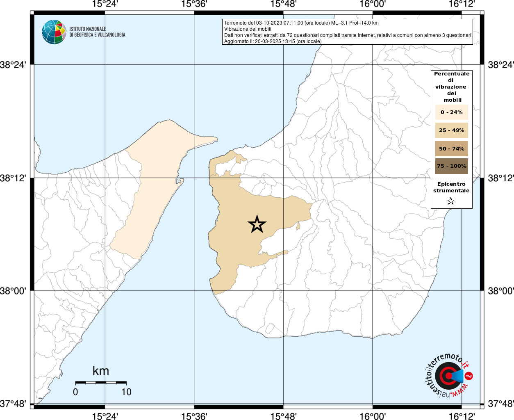Click the 'Aggiornato il: 20-03-2025' line
514x420 pixels.
(x=273, y=41)
